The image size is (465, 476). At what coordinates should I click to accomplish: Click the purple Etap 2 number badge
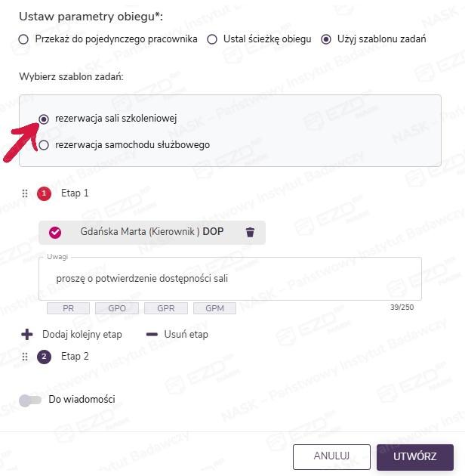[x=44, y=357]
